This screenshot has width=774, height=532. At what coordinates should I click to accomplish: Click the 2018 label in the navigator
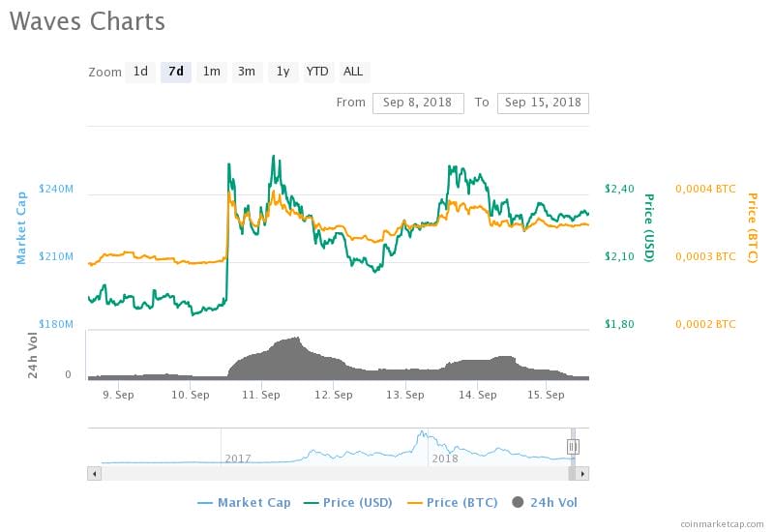coord(445,458)
